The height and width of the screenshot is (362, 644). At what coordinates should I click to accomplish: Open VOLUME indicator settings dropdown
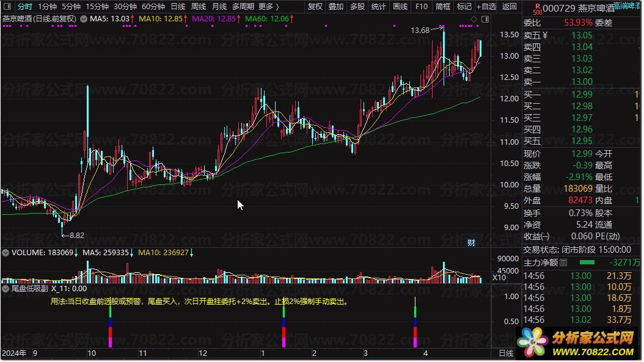[5, 253]
